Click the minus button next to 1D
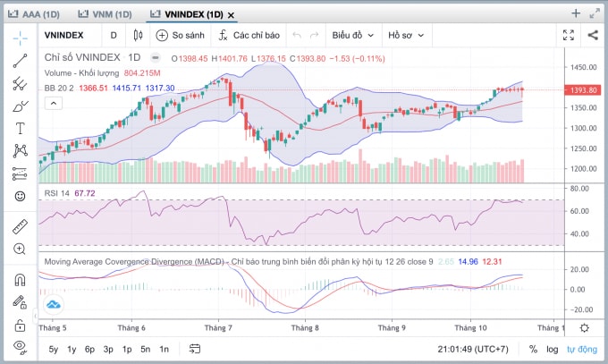Screen dimensions: 608x364 tap(155, 58)
